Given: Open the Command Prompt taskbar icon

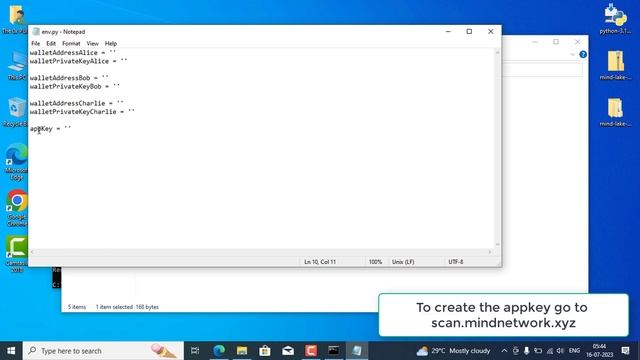Looking at the screenshot, I should click(x=333, y=351).
